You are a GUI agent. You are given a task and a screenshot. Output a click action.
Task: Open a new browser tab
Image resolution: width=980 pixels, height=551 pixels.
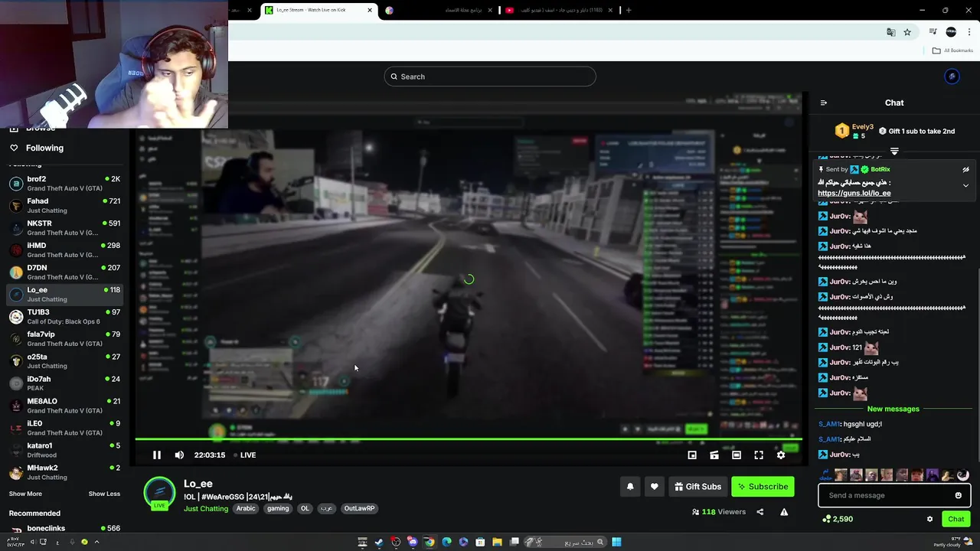629,10
